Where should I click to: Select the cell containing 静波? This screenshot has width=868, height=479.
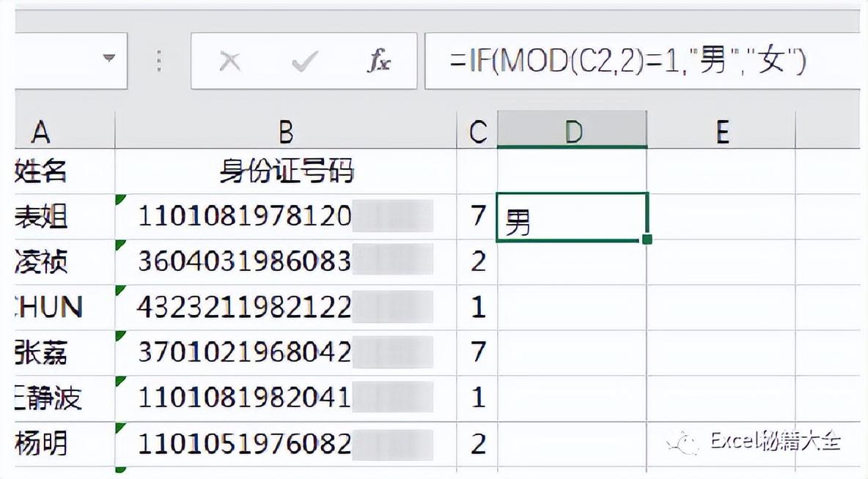[x=65, y=398]
